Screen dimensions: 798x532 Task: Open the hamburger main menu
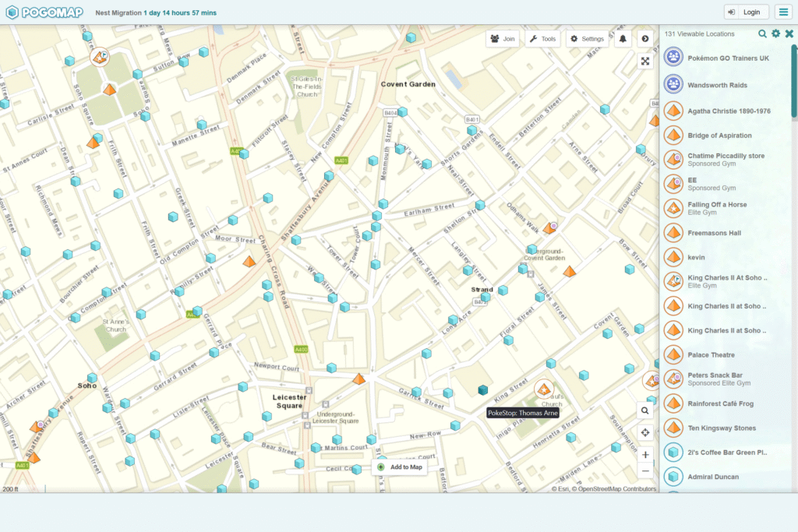783,12
